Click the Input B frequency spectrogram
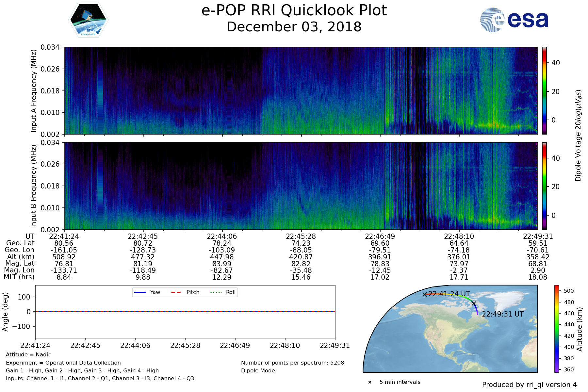Image resolution: width=588 pixels, height=392 pixels. (301, 186)
